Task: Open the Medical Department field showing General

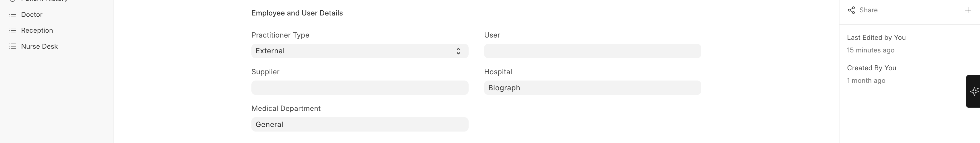Action: 359,124
